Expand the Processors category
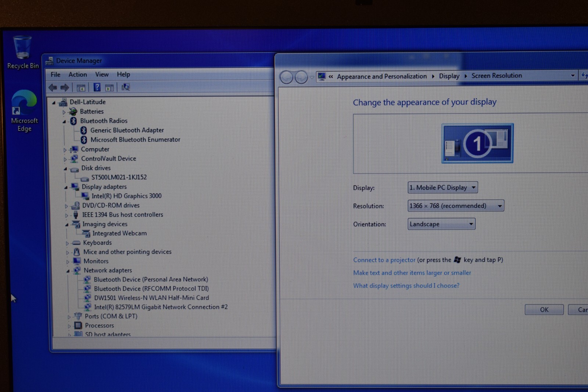 [x=69, y=326]
